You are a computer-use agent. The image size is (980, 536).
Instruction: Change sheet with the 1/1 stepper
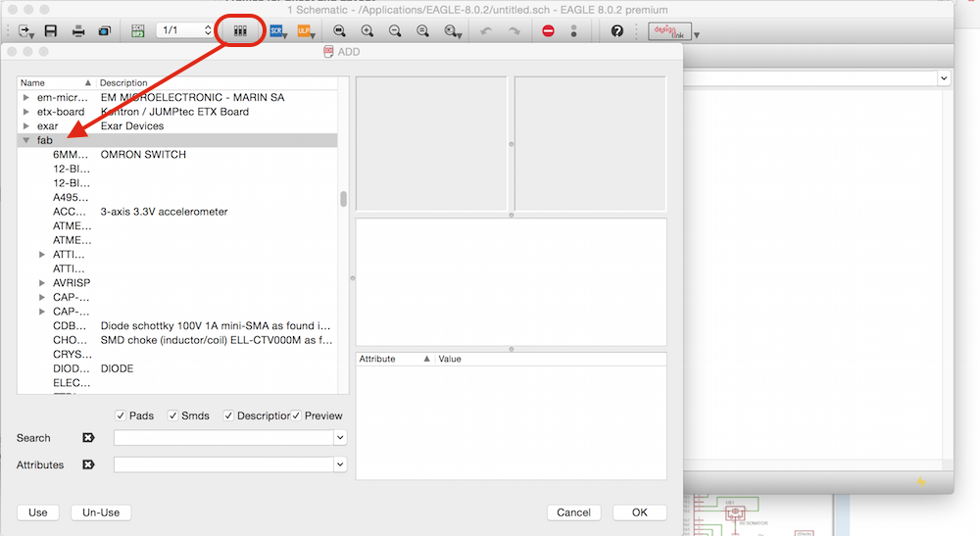pos(208,30)
